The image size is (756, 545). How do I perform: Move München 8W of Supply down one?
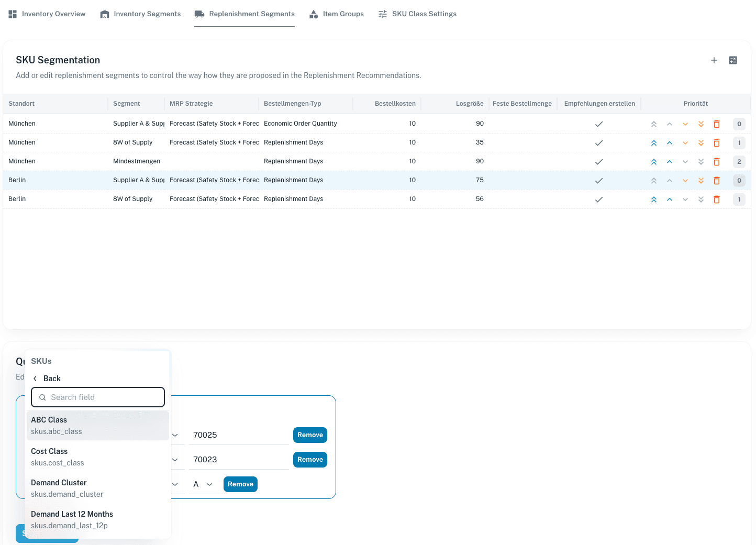point(685,143)
